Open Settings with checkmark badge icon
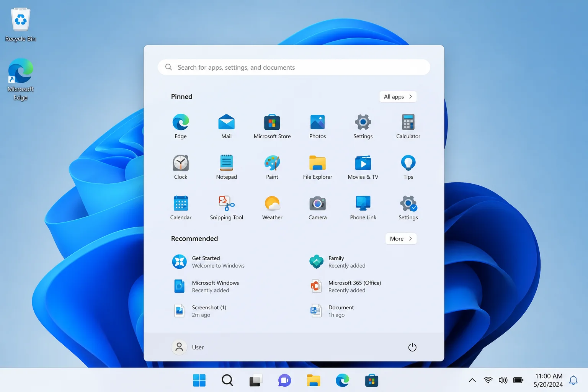 pyautogui.click(x=408, y=208)
